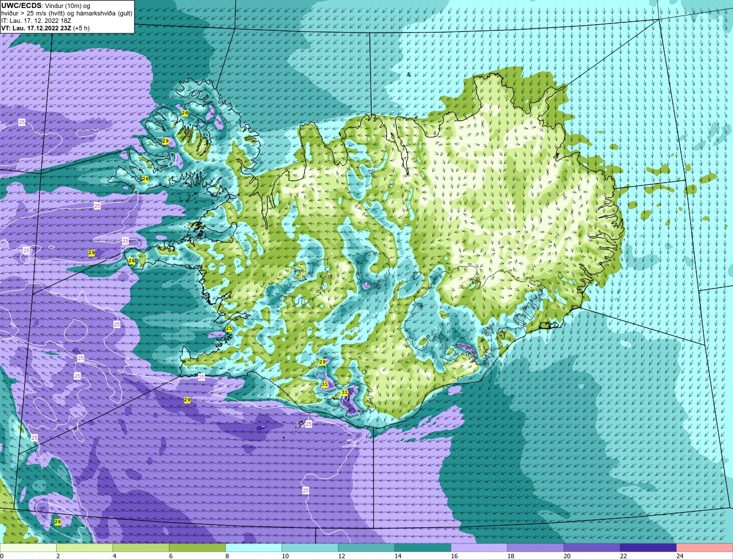Click the 0–2 m/s pale yellow legend swatch
Screen dimensions: 733x560
click(x=29, y=548)
